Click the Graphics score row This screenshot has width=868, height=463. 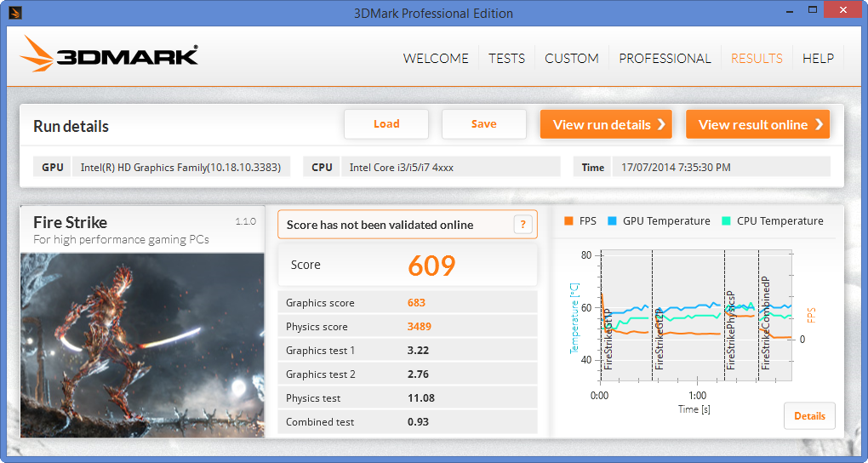(x=408, y=303)
